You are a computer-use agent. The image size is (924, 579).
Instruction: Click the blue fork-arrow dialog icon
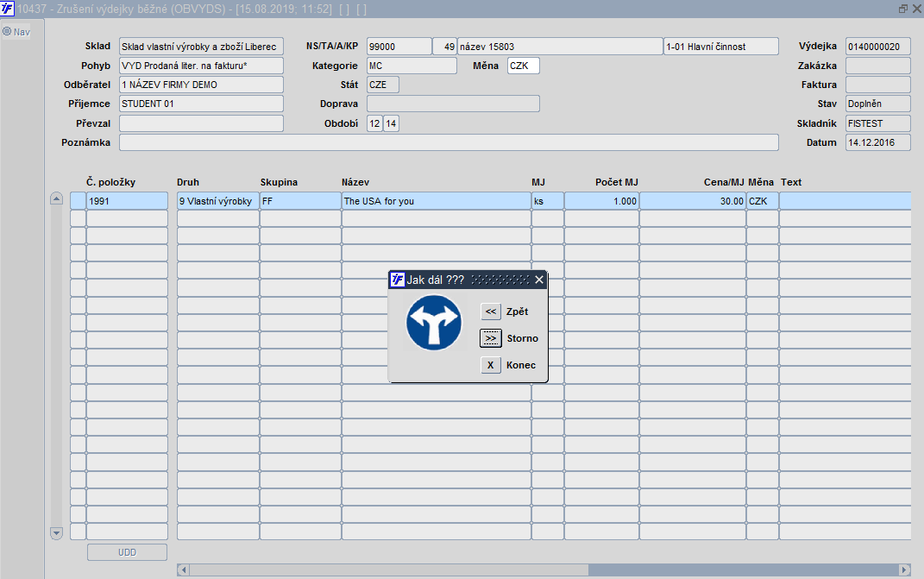434,323
